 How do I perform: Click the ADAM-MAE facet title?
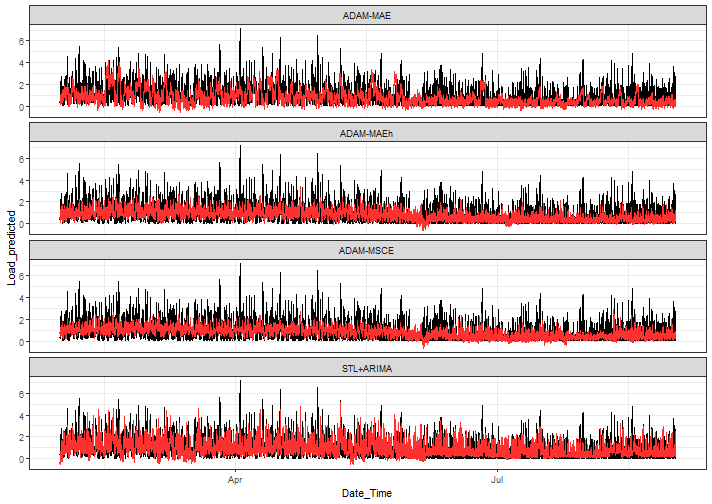(367, 16)
